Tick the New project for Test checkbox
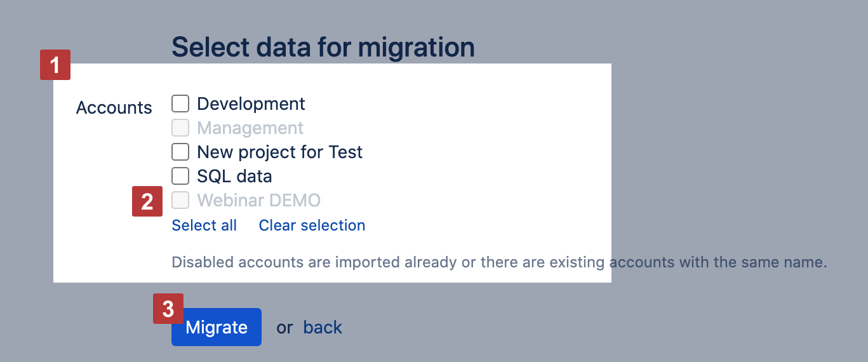 pos(180,152)
